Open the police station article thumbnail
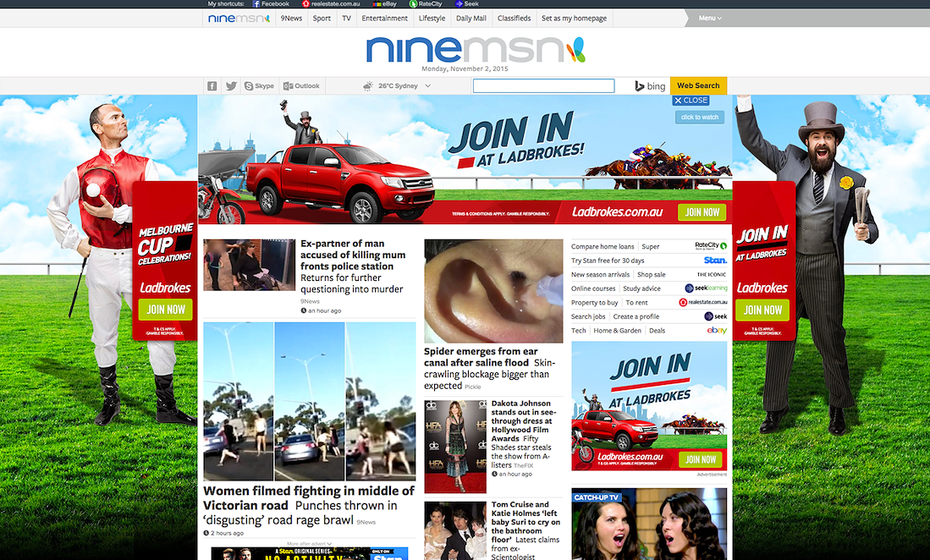This screenshot has height=560, width=930. (249, 265)
